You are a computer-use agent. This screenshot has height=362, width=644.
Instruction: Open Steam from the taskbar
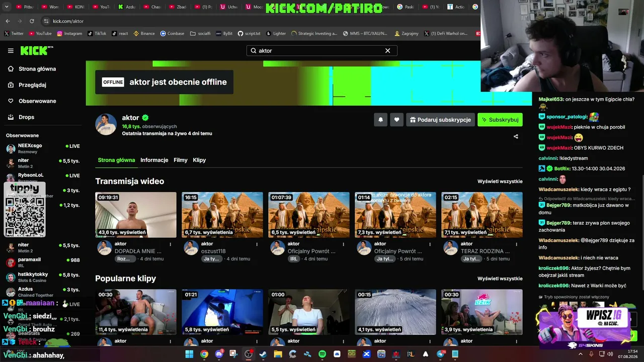coord(263,354)
